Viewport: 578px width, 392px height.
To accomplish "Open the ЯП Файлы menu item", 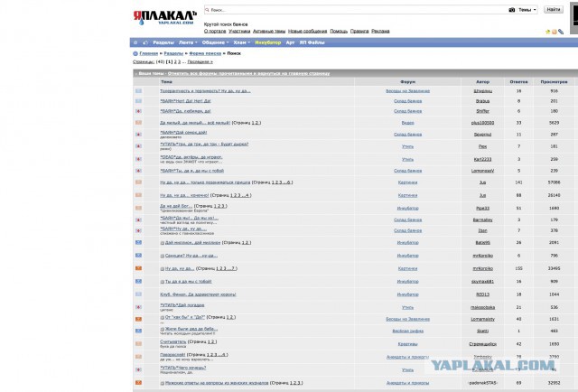I will click(x=312, y=42).
